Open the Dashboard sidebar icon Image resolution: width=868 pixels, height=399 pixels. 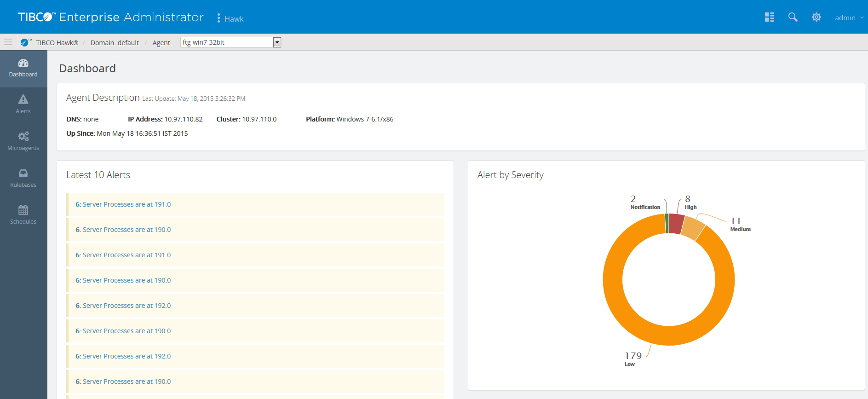pos(23,64)
